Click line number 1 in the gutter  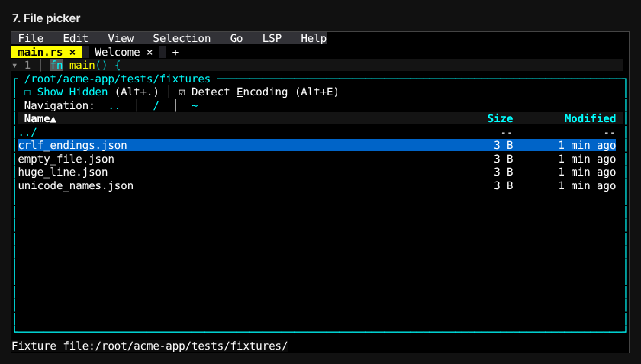(27, 66)
